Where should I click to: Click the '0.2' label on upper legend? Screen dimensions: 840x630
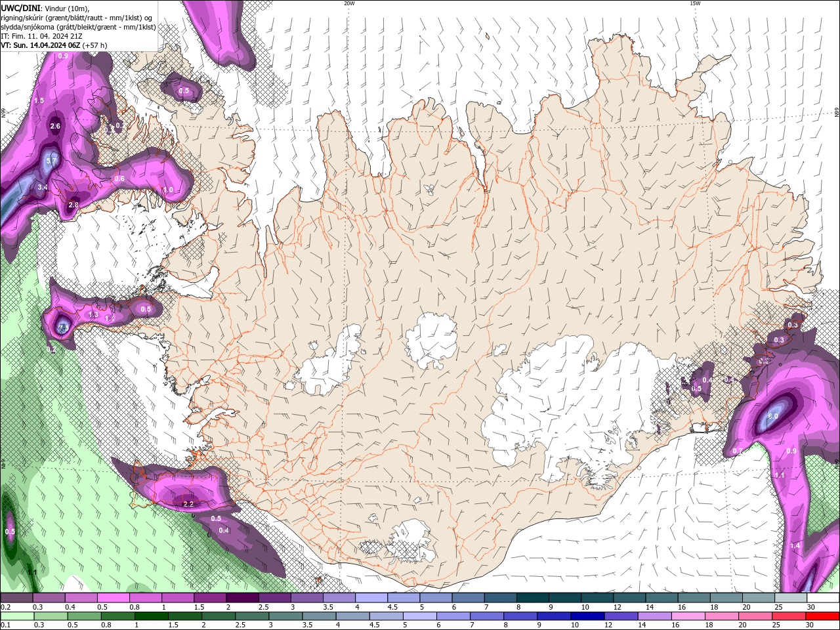point(5,607)
